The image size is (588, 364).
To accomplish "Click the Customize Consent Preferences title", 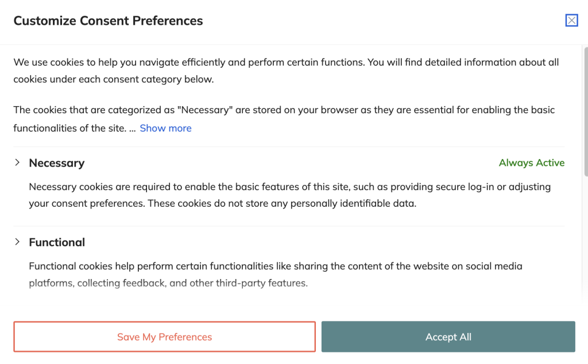I will [x=108, y=21].
